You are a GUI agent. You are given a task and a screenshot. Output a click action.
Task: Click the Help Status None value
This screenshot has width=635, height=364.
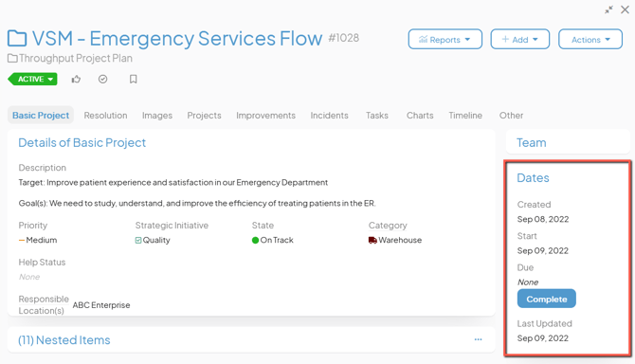click(29, 277)
